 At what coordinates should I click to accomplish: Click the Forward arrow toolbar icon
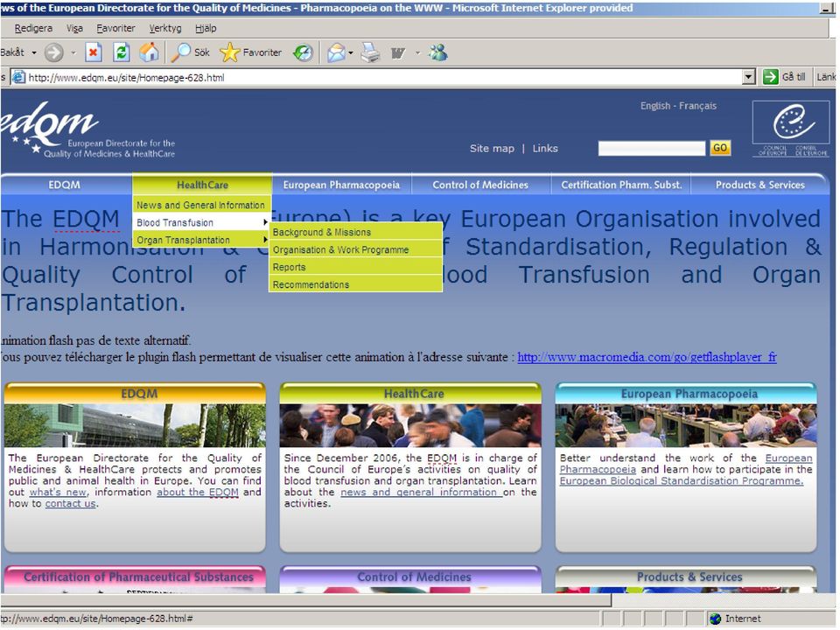[53, 52]
